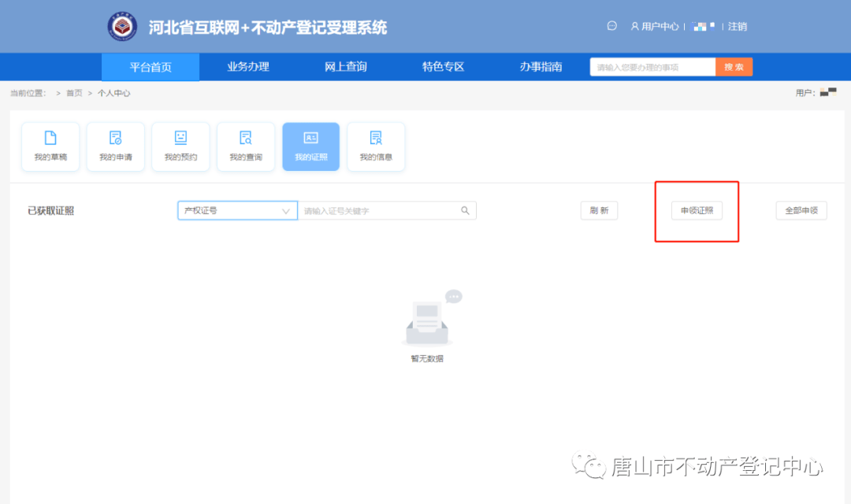
Task: Open the message bubble icon in top bar
Action: [611, 26]
